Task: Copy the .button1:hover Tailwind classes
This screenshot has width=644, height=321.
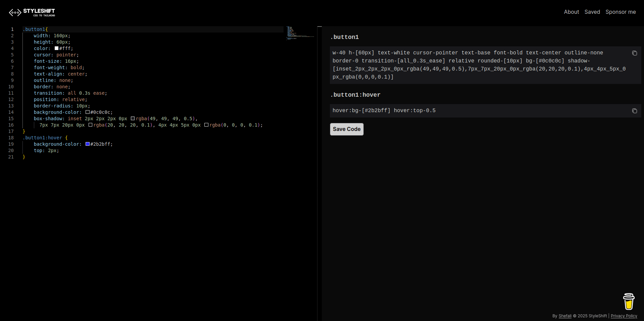Action: click(634, 111)
